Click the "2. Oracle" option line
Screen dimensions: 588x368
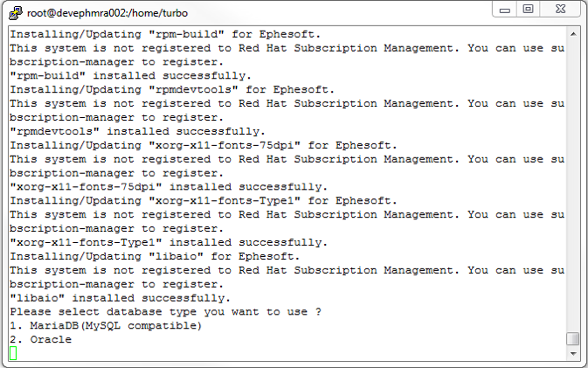click(x=41, y=339)
